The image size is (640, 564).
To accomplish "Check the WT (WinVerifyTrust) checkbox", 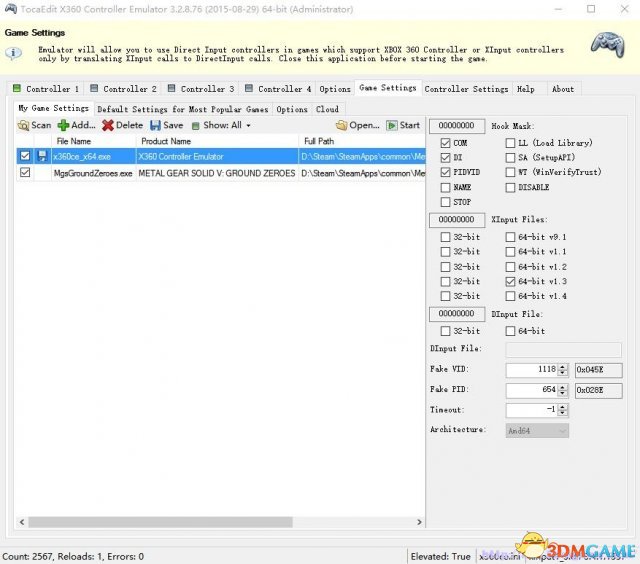I will coord(510,172).
